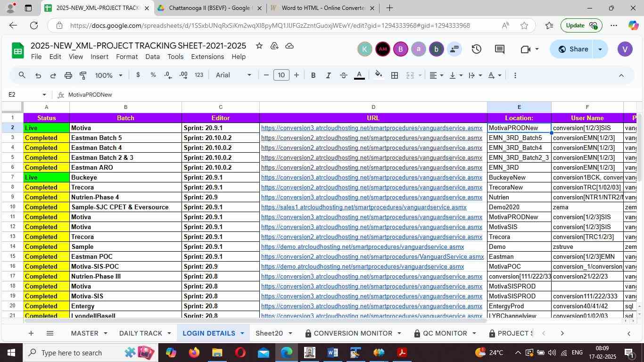Screen dimensions: 644x362
Task: Click the Share button
Action: pyautogui.click(x=571, y=49)
